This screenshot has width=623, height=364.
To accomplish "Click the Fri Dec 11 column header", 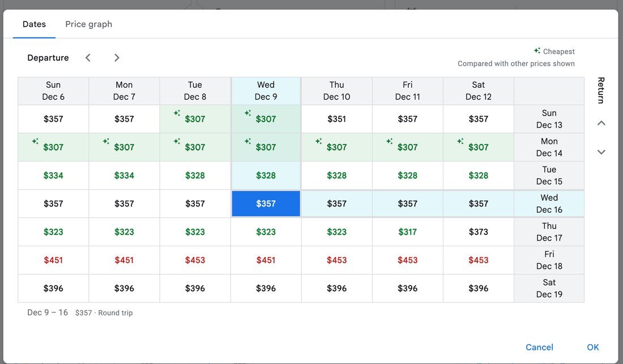I will (x=408, y=91).
